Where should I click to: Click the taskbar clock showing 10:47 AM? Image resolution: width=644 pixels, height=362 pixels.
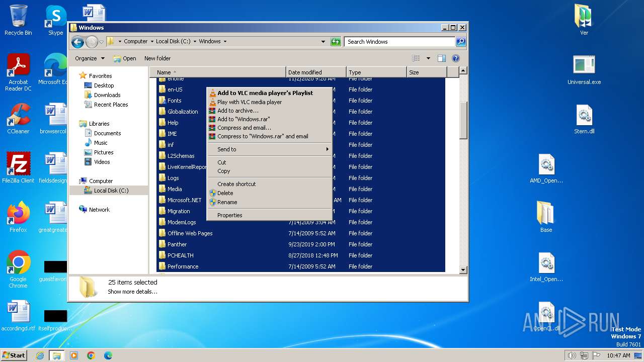pyautogui.click(x=618, y=355)
